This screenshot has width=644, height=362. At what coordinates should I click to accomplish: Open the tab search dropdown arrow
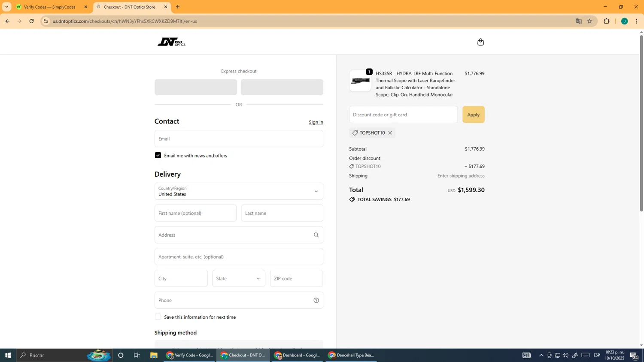[x=6, y=7]
